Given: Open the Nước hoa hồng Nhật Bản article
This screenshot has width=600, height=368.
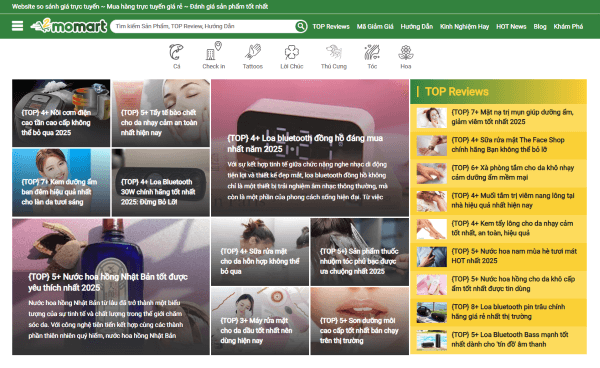Looking at the screenshot, I should [111, 287].
